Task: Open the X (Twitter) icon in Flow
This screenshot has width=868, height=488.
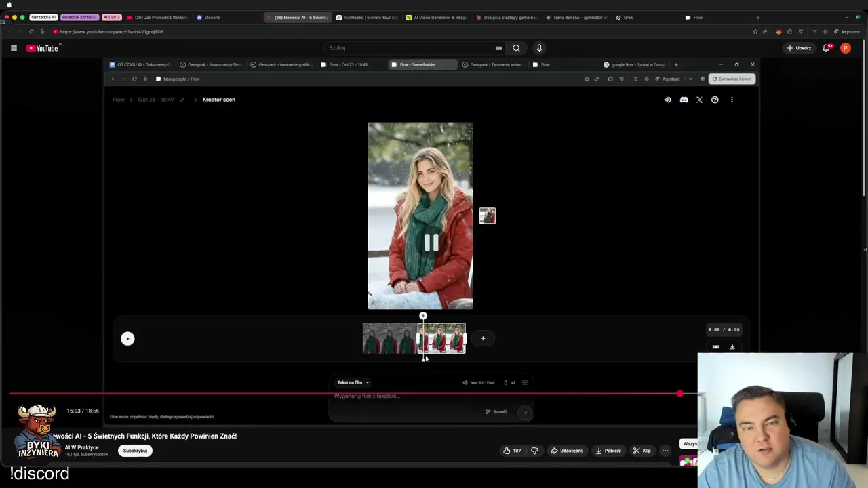Action: 699,100
